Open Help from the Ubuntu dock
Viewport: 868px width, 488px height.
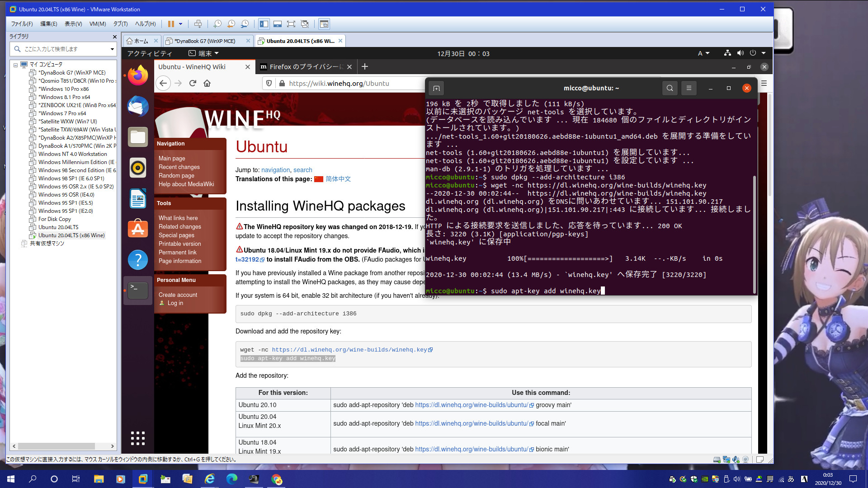click(x=138, y=260)
